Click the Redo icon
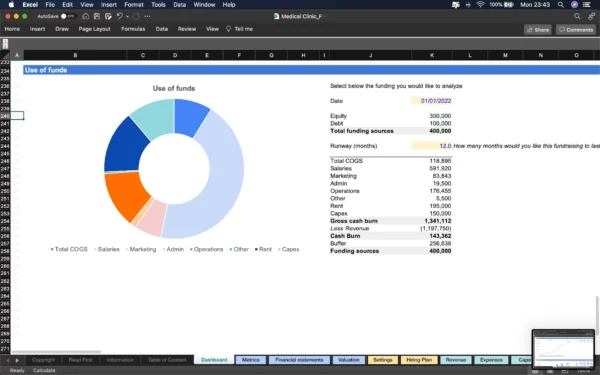 coord(136,16)
